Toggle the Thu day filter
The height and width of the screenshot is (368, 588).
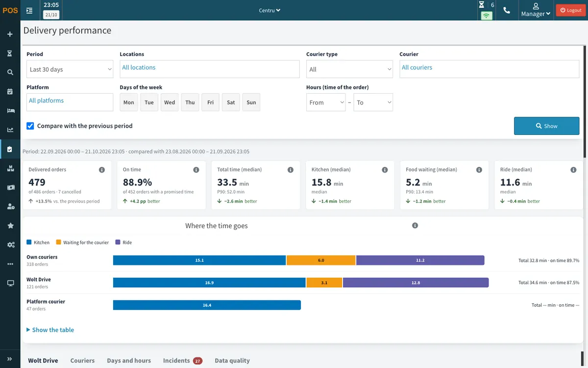190,102
